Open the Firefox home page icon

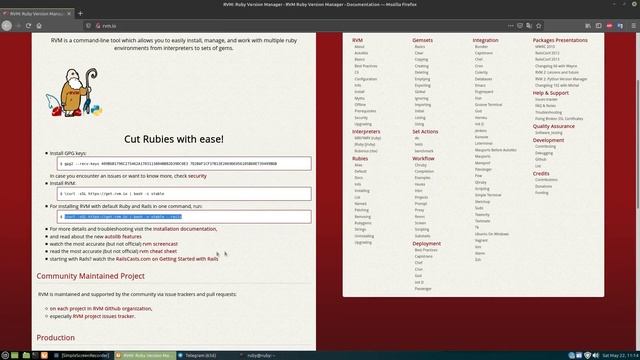click(39, 26)
